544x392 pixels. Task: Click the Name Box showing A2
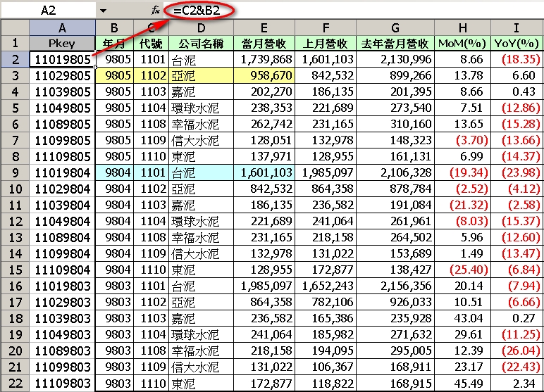pos(48,11)
